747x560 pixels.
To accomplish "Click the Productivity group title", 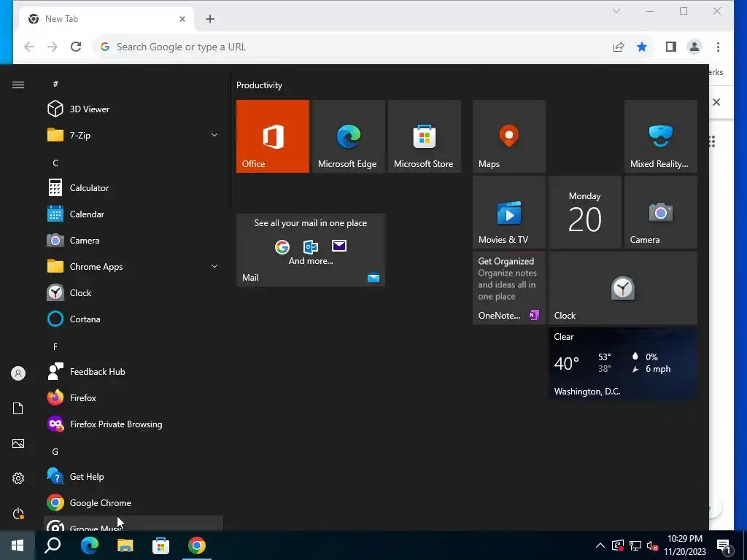I will (x=259, y=85).
